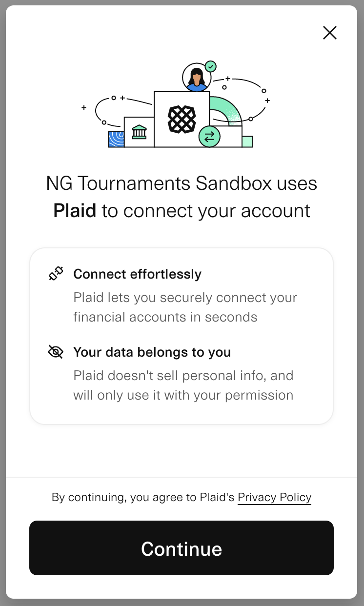Screen dimensions: 364x606
Task: Click the Plaid logo in illustration
Action: 182,120
